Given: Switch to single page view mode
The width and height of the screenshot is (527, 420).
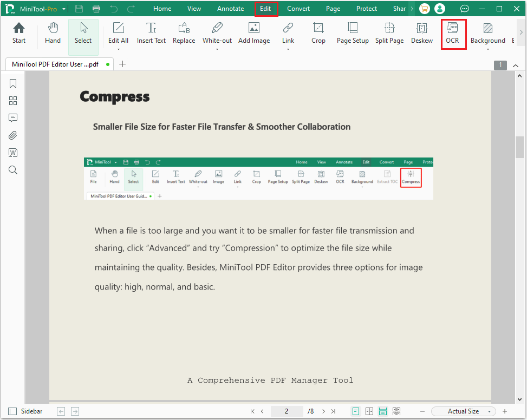Looking at the screenshot, I should (x=356, y=411).
